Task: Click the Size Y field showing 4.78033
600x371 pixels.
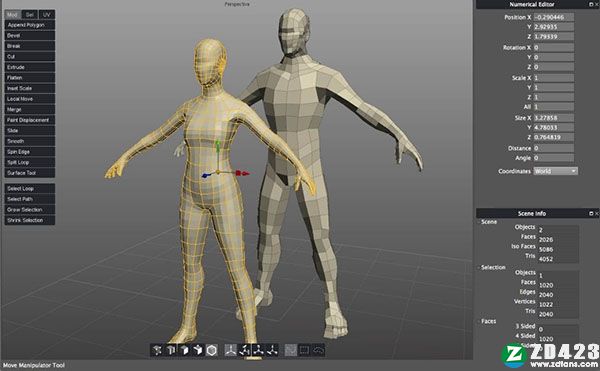Action: [x=553, y=127]
